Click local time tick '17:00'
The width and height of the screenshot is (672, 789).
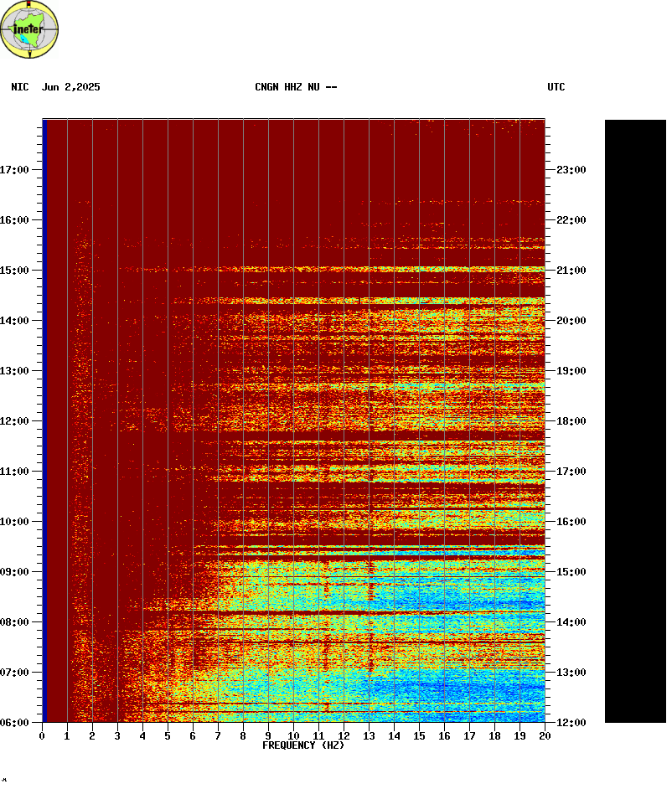coord(14,170)
